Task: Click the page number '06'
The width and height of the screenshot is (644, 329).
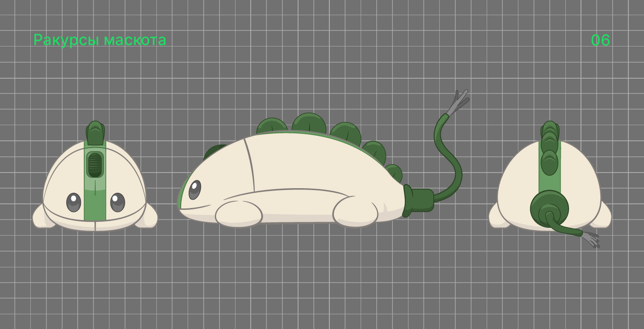Action: pyautogui.click(x=600, y=40)
